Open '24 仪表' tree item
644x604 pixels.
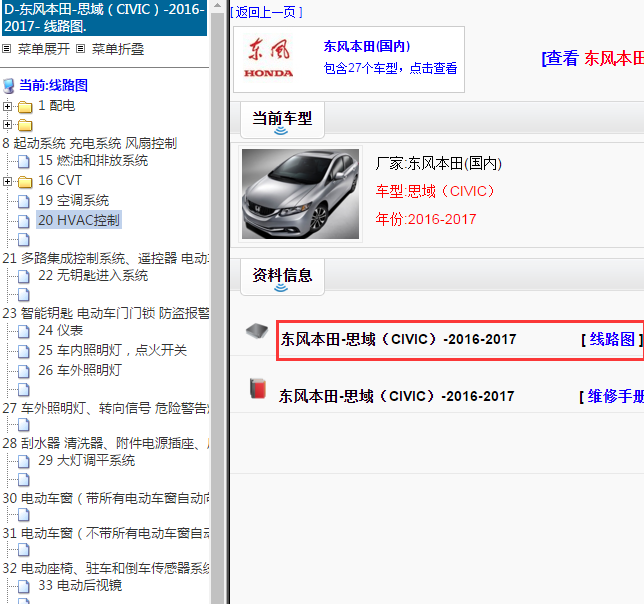point(60,330)
